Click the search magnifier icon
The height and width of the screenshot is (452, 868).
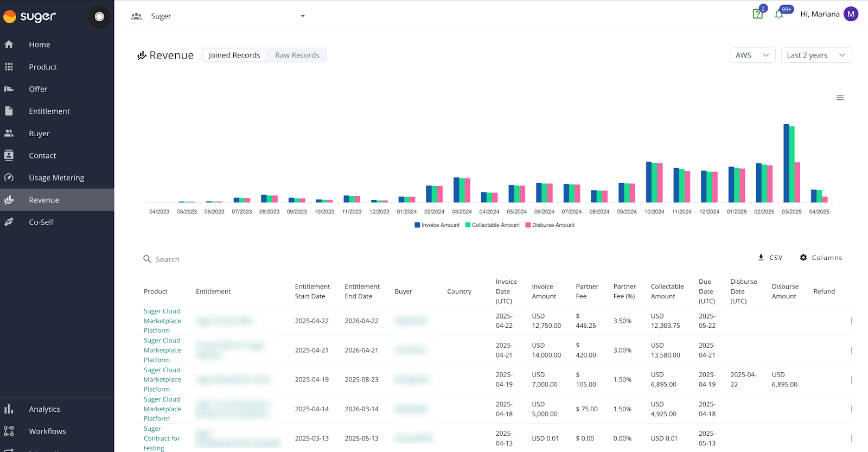[147, 259]
